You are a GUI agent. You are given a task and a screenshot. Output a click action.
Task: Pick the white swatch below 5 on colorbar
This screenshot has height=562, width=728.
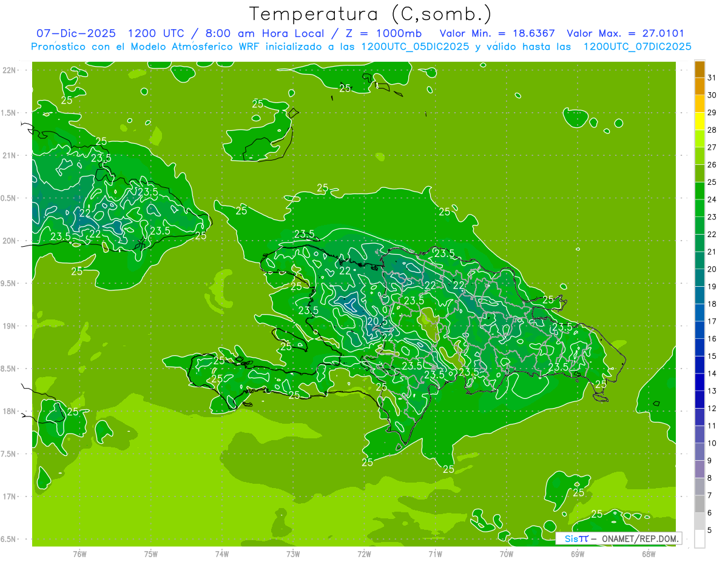699,539
